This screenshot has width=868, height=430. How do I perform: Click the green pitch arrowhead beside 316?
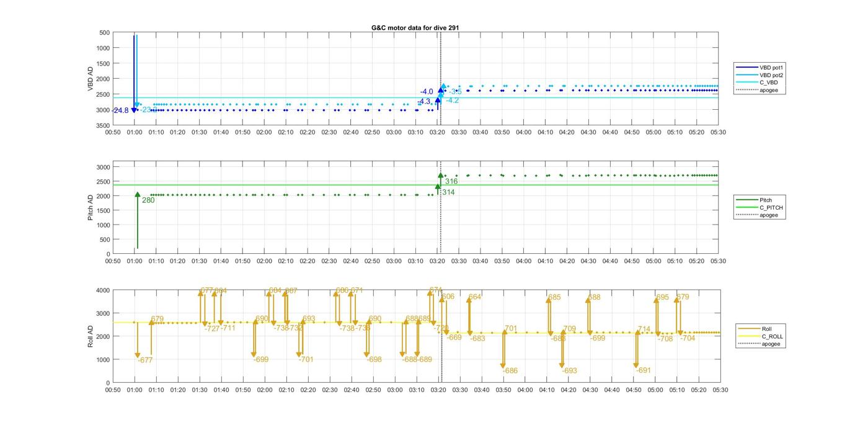(441, 176)
